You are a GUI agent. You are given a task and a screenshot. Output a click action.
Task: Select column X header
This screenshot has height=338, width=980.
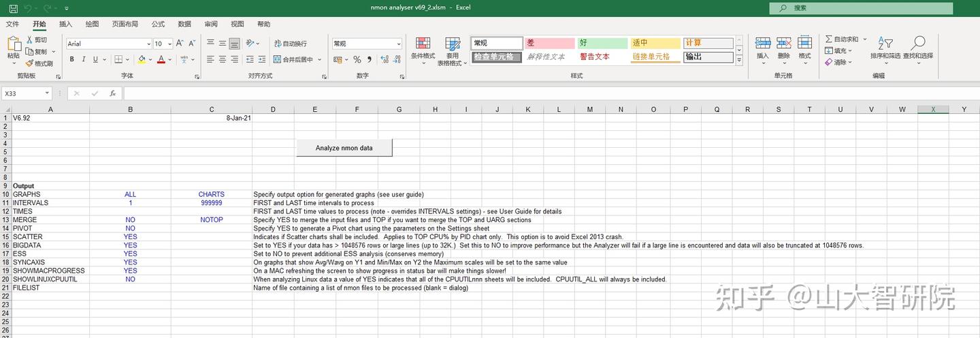tap(933, 109)
